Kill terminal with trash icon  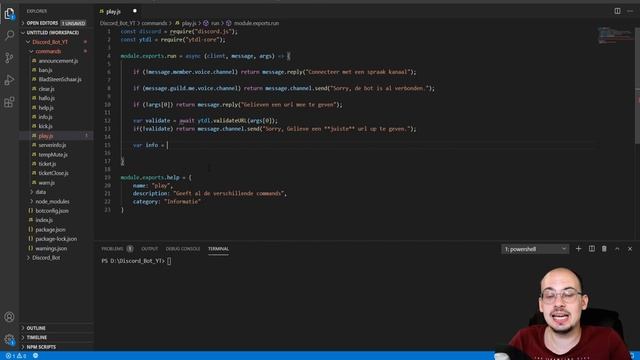point(604,249)
